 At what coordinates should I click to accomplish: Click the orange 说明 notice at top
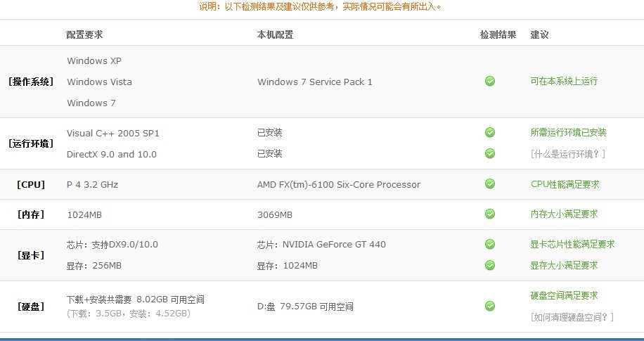(321, 6)
